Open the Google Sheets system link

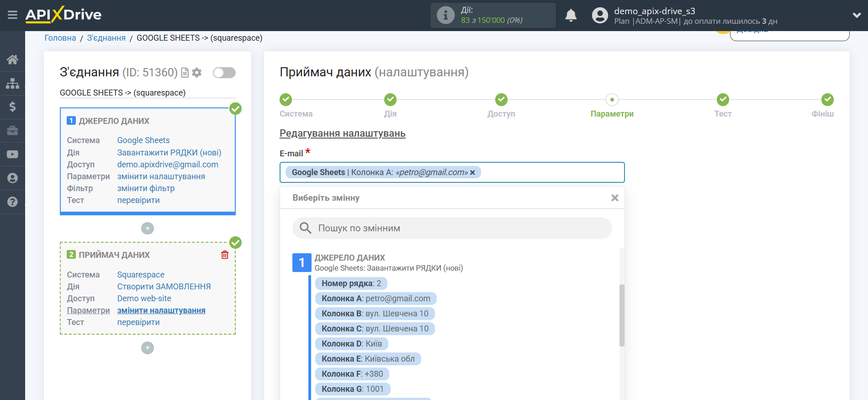pyautogui.click(x=143, y=140)
